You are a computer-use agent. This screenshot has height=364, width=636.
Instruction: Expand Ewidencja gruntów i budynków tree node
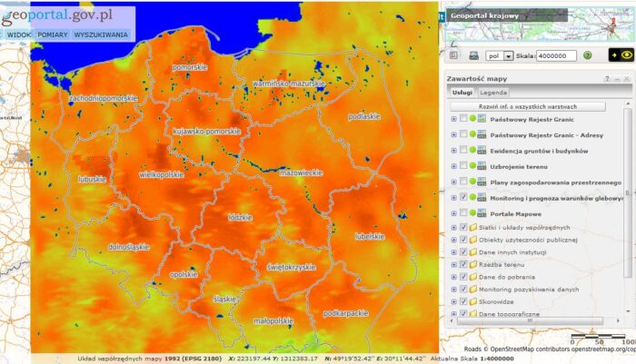click(453, 150)
